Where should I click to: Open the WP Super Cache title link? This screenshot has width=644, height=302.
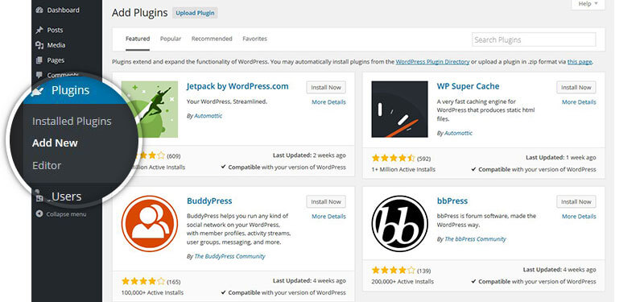(x=468, y=86)
